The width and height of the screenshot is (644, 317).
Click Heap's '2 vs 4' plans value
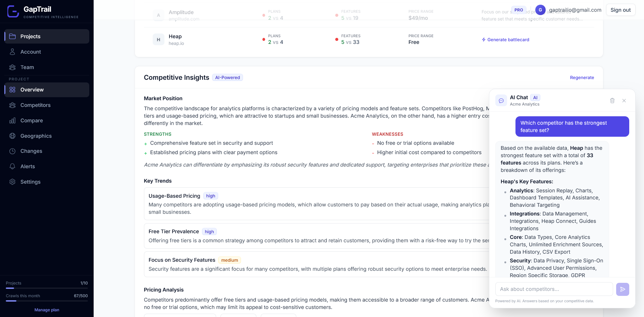(276, 42)
